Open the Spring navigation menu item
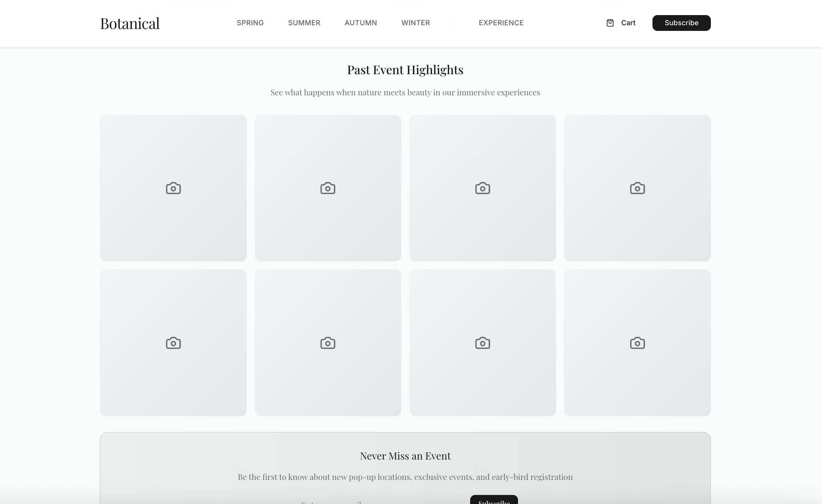 pos(250,23)
